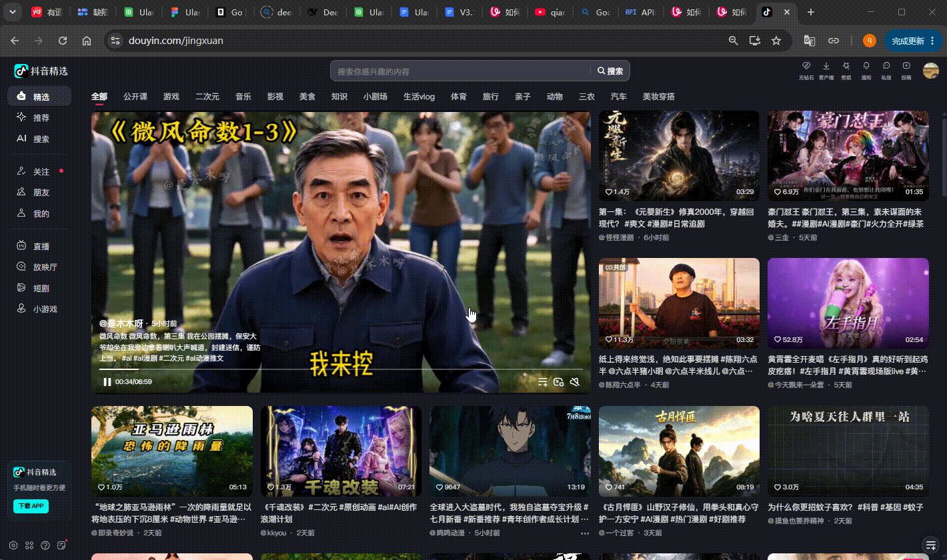Open more options on 全球进入大盗墓时代 card
The height and width of the screenshot is (560, 947).
(585, 533)
